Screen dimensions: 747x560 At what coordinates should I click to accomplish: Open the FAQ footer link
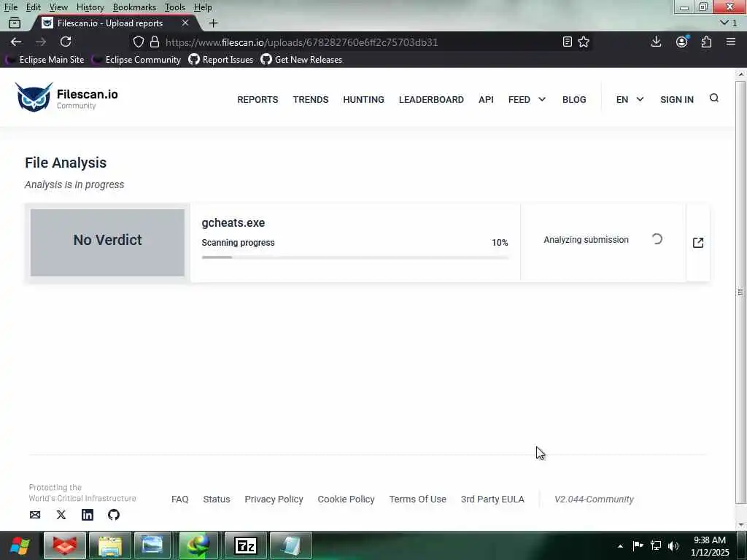(179, 499)
